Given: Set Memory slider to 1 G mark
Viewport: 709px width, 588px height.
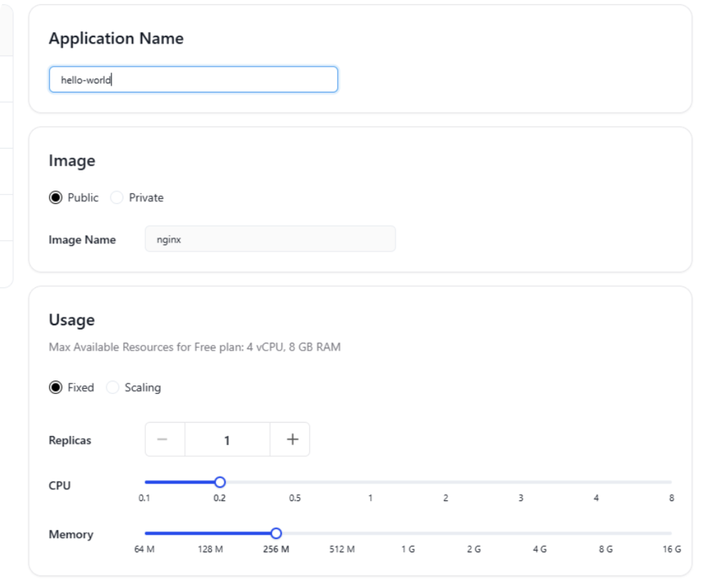Looking at the screenshot, I should (x=407, y=533).
